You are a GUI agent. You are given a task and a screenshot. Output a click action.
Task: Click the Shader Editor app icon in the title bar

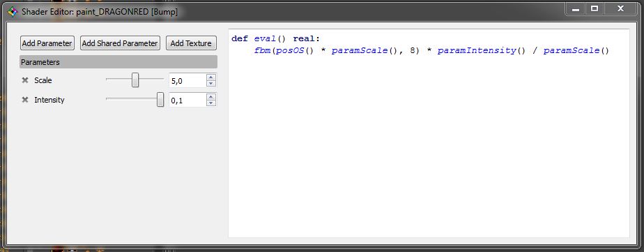(x=13, y=12)
